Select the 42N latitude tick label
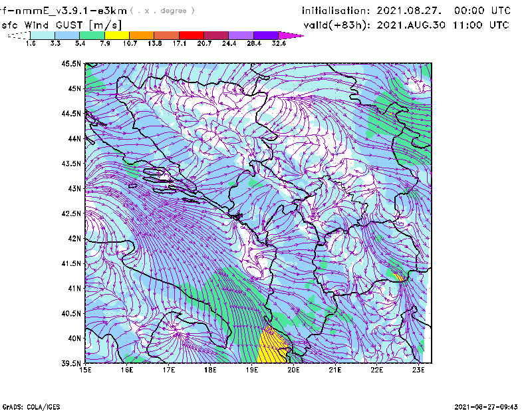This screenshot has height=411, width=532. 74,238
